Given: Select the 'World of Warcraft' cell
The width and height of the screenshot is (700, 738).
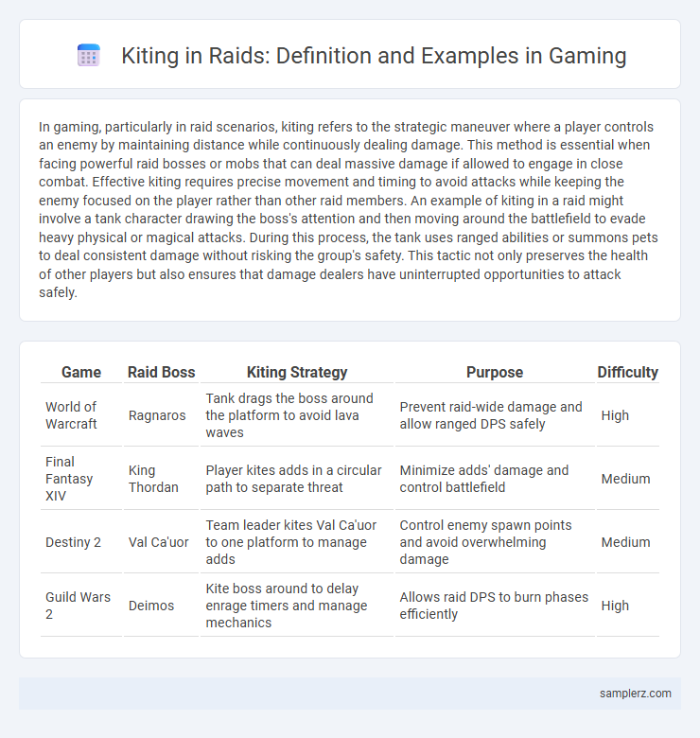Looking at the screenshot, I should pos(81,415).
